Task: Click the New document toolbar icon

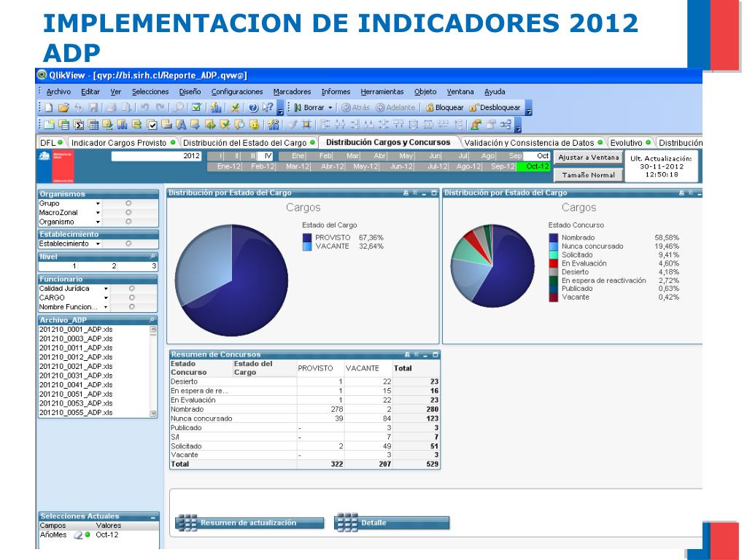Action: [x=49, y=108]
